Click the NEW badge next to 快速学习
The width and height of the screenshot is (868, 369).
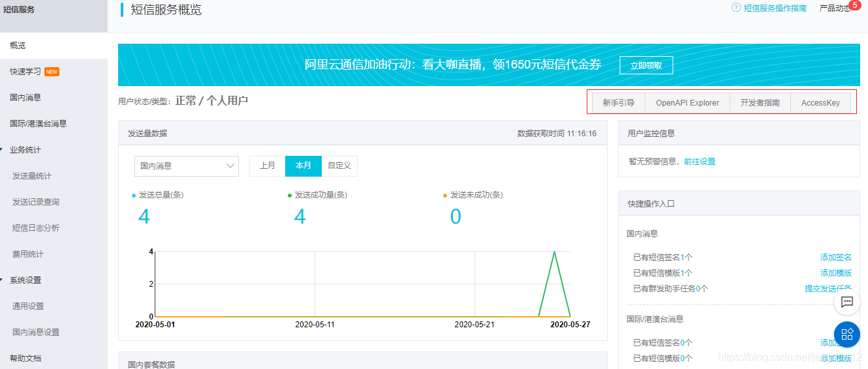click(x=52, y=72)
